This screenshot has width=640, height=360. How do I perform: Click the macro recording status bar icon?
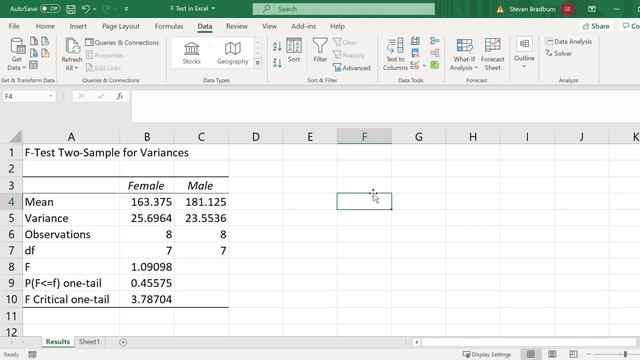[32, 355]
